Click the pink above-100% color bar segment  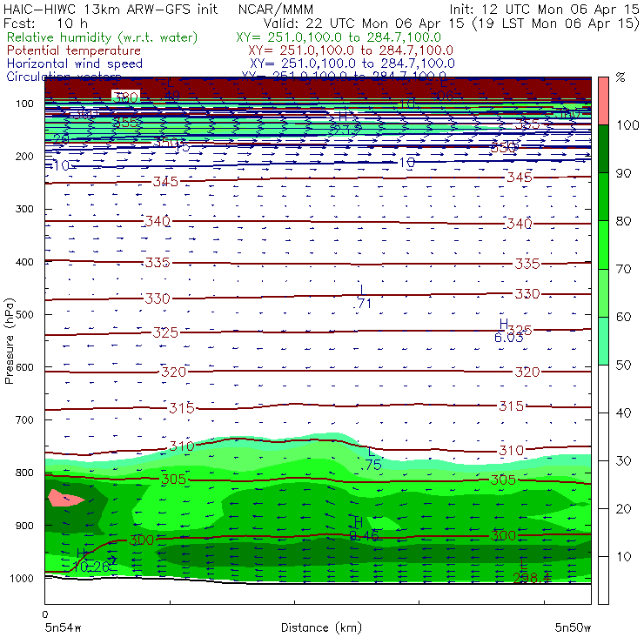click(603, 101)
